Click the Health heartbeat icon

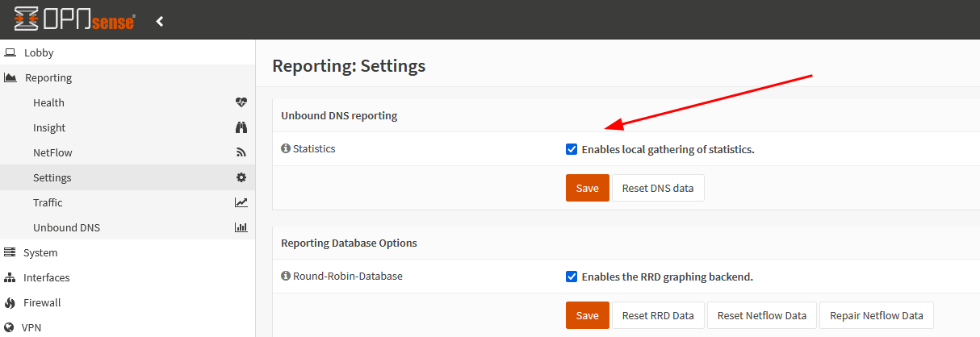pyautogui.click(x=241, y=102)
